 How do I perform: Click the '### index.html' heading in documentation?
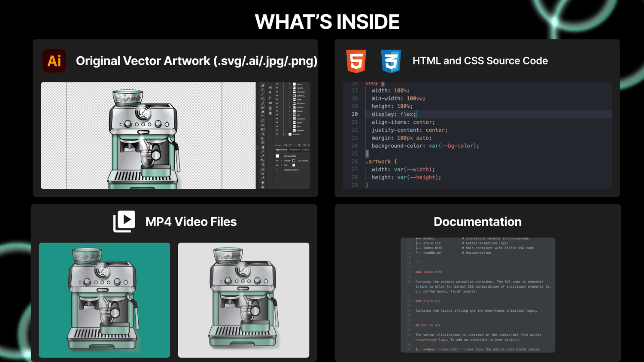(429, 272)
